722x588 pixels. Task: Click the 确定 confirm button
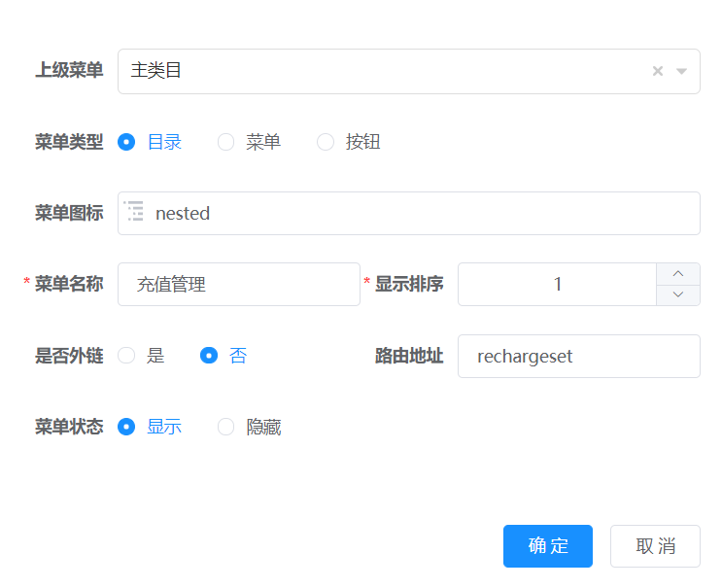pyautogui.click(x=548, y=546)
